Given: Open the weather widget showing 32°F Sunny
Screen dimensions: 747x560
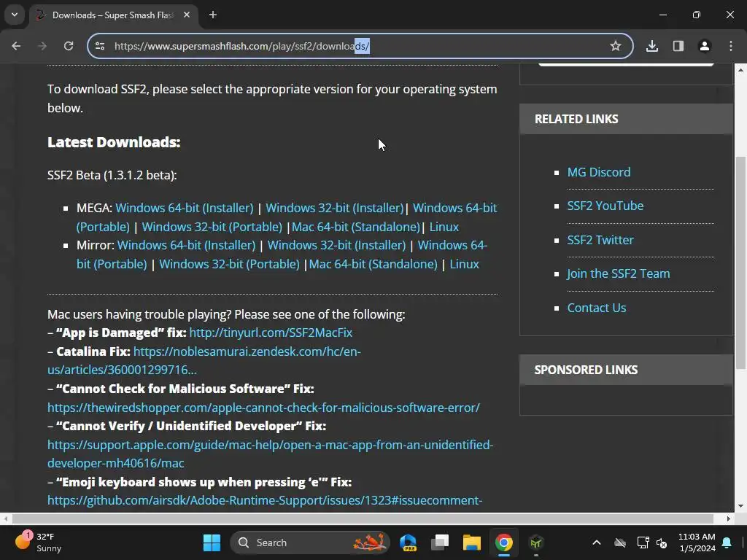Looking at the screenshot, I should pyautogui.click(x=39, y=542).
